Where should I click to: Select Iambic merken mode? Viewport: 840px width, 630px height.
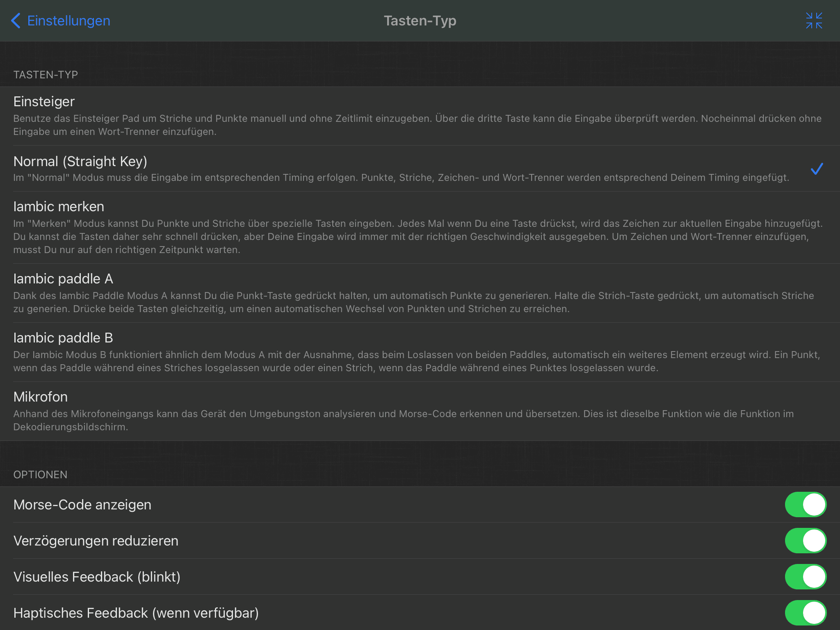coord(420,228)
